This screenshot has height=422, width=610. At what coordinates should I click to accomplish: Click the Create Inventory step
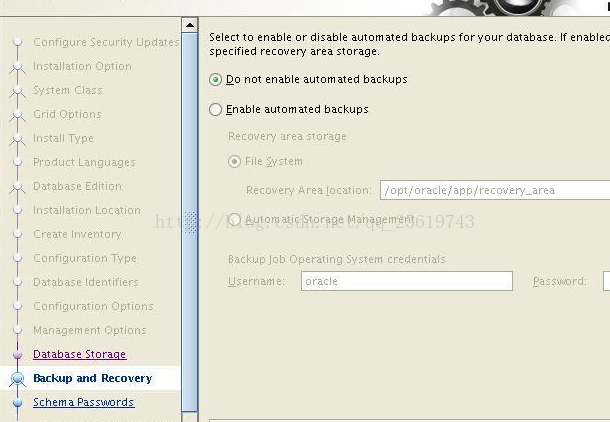77,235
